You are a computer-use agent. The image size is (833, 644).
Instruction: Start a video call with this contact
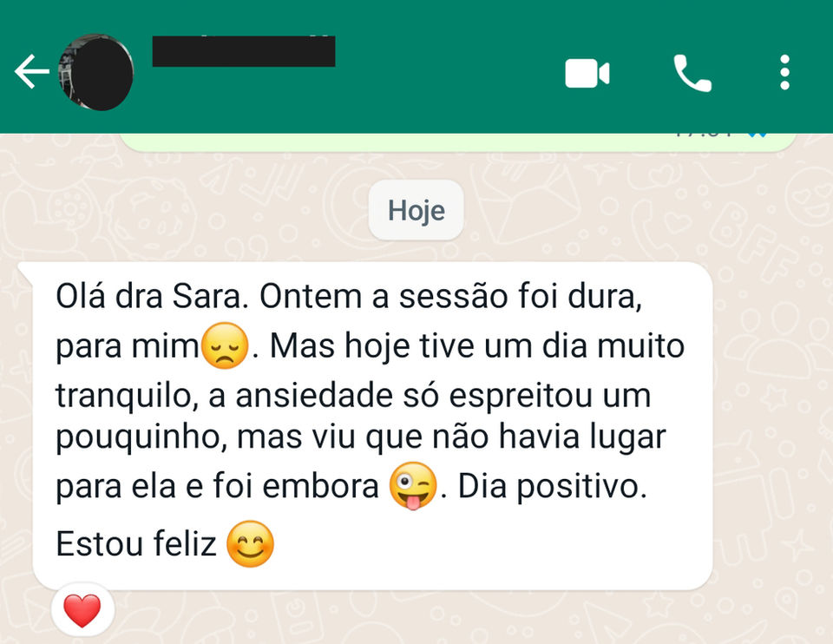[x=587, y=73]
